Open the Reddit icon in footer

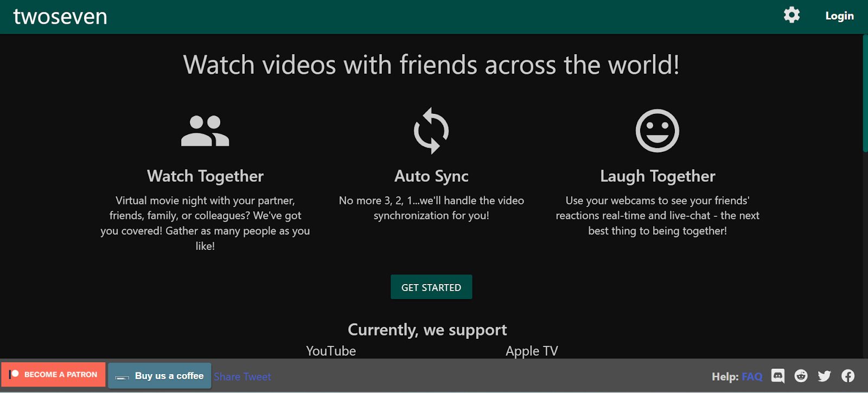[801, 376]
